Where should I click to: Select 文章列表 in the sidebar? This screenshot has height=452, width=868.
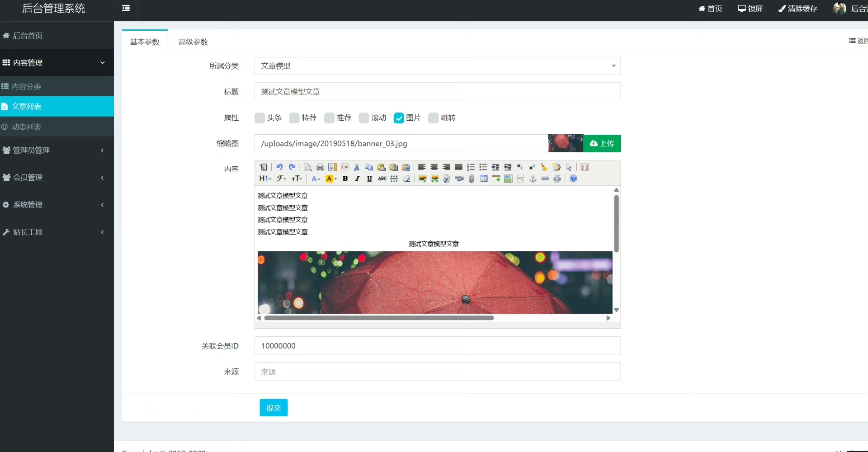pyautogui.click(x=57, y=106)
